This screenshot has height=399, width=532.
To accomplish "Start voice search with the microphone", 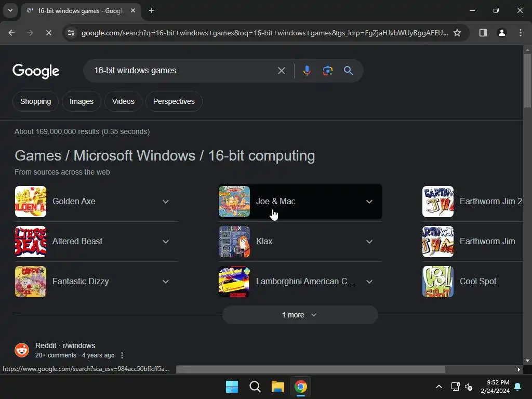I will pos(307,71).
